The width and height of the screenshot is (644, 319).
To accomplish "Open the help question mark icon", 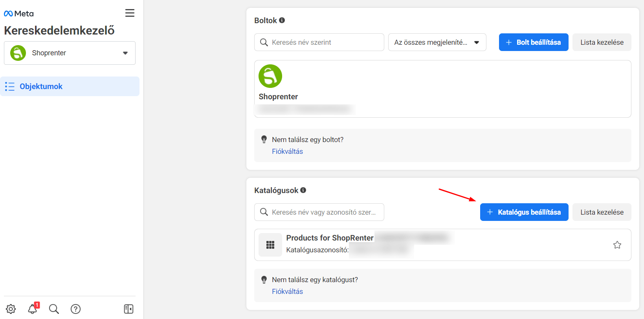I will pos(75,309).
